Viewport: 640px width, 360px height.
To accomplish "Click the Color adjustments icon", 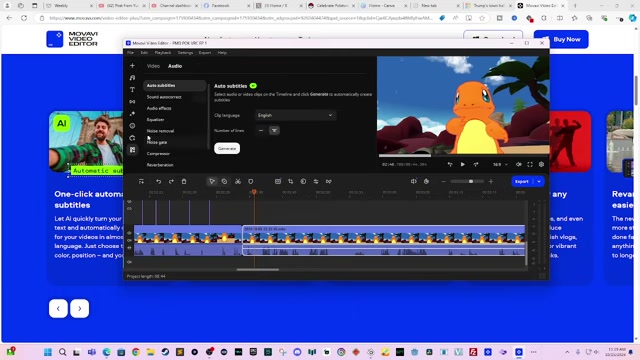I will coord(303,182).
